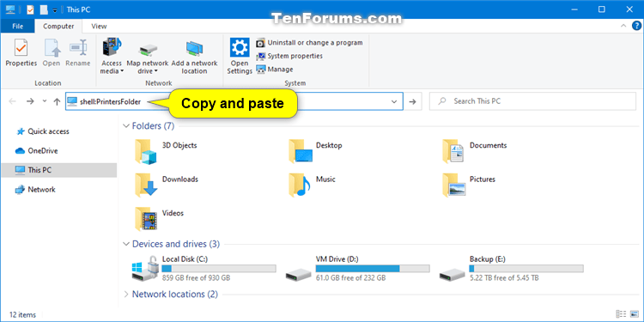Click the Properties quick access toolbar icon

point(30,9)
